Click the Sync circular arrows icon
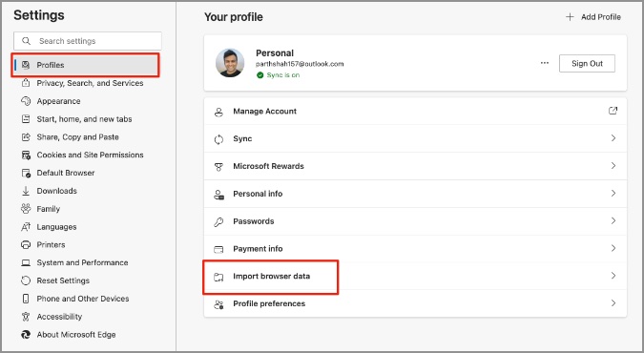Screen dimensions: 644x353 tap(218, 139)
